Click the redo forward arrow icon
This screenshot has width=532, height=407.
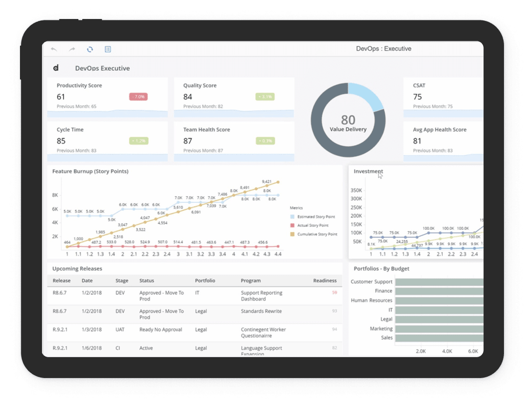[x=72, y=49]
